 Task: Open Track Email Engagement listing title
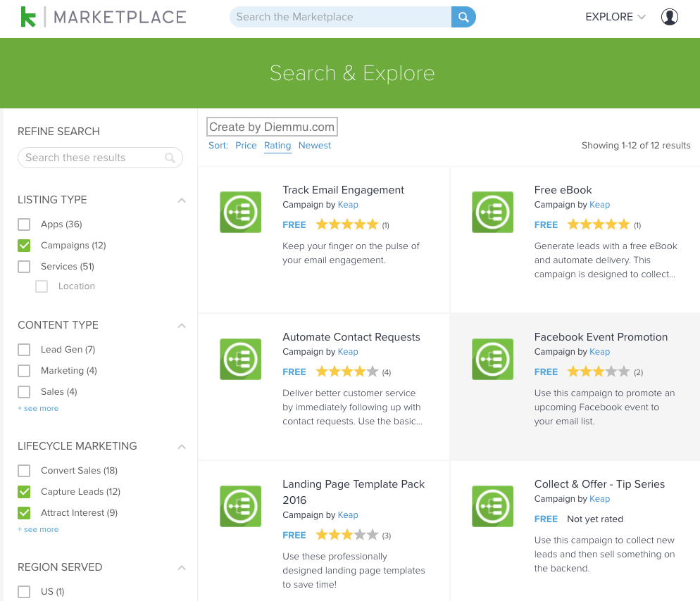pyautogui.click(x=343, y=190)
